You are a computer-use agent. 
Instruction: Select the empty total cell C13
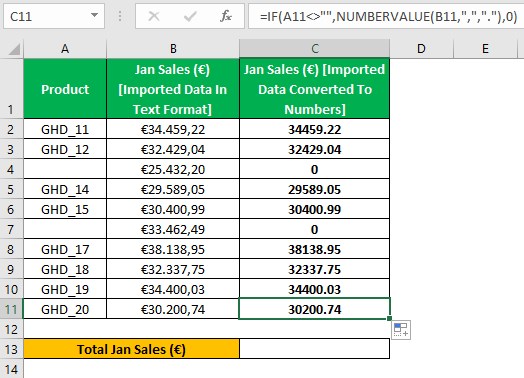314,349
